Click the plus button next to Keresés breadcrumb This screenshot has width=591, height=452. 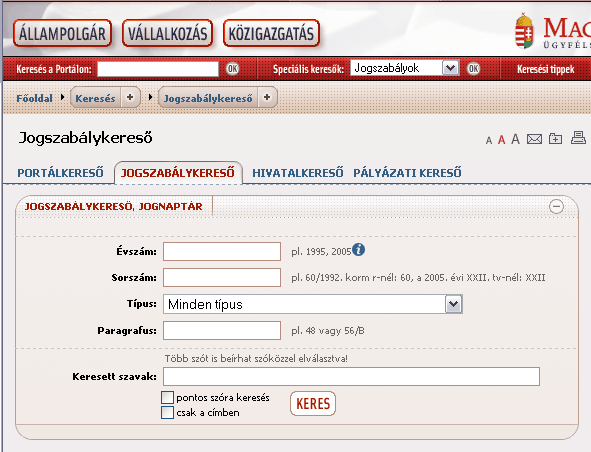coord(130,97)
